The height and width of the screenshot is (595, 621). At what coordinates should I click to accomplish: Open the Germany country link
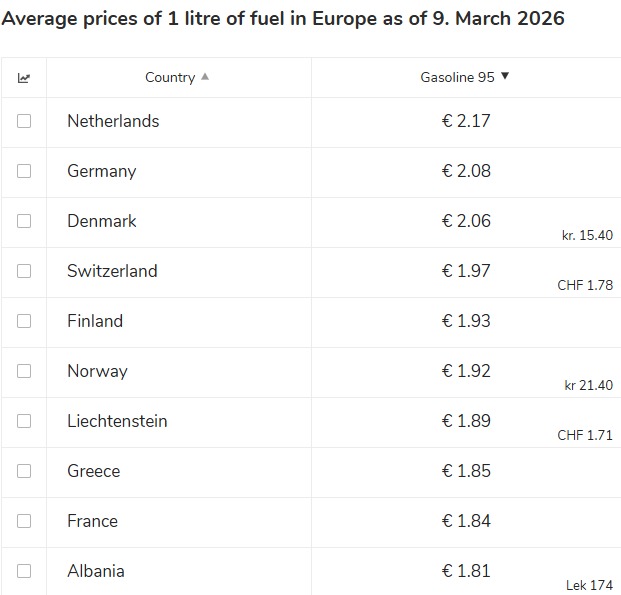pos(101,171)
